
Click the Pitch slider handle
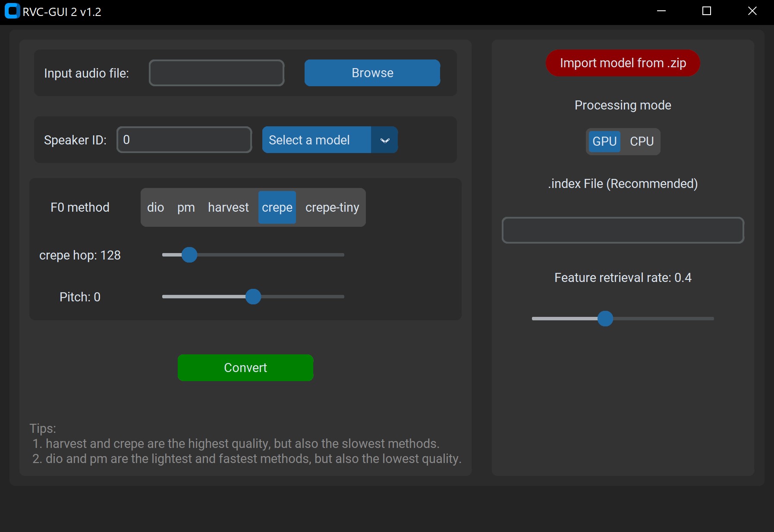[253, 297]
